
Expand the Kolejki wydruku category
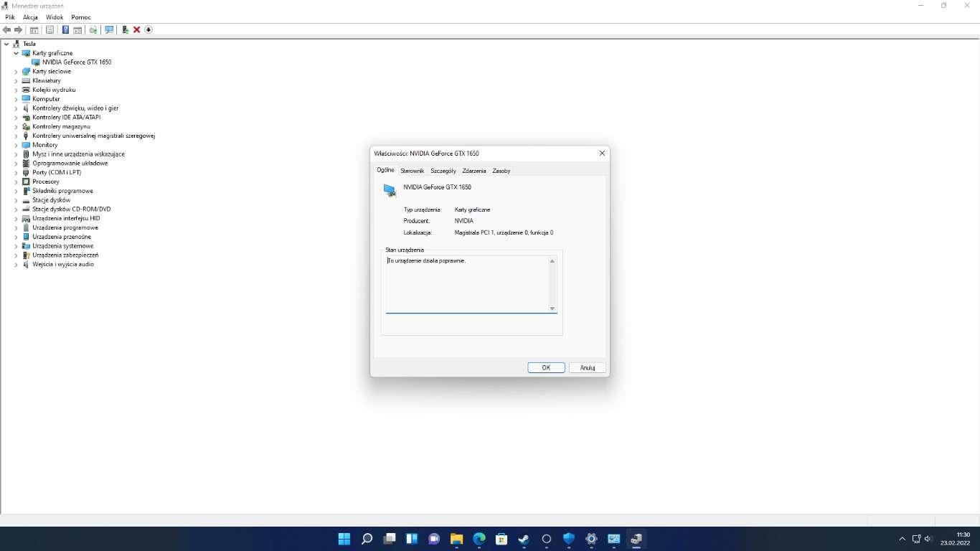pyautogui.click(x=16, y=90)
